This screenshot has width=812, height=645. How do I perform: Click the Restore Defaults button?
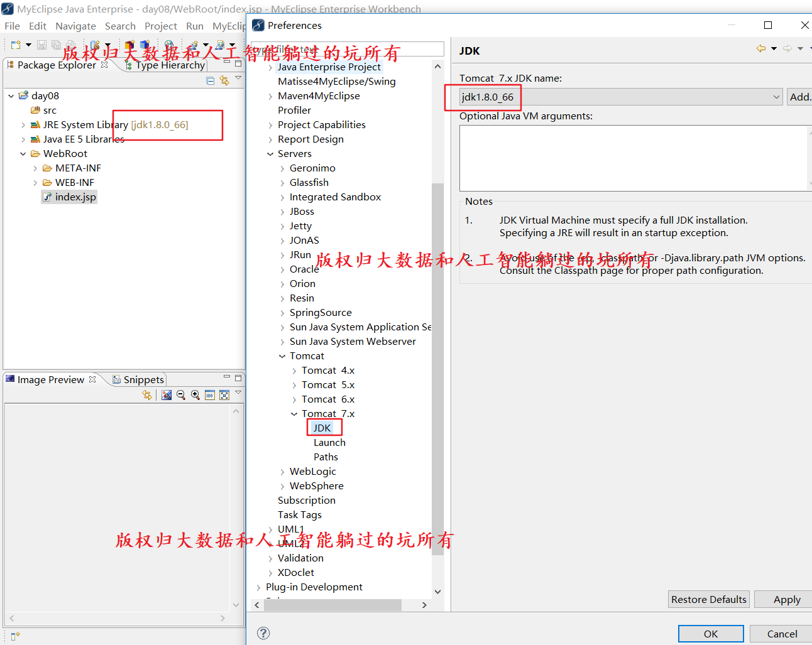[709, 599]
